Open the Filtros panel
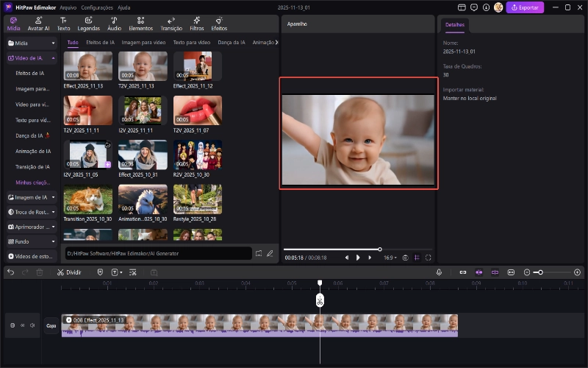The width and height of the screenshot is (588, 368). coord(196,24)
